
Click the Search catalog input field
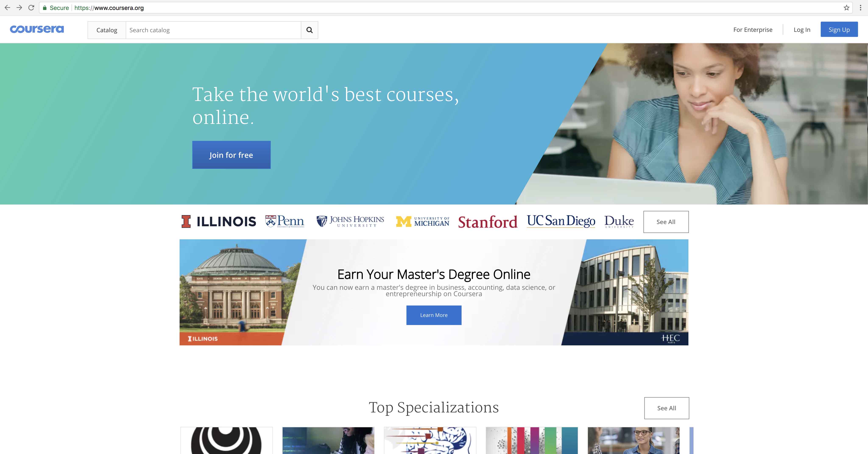(x=213, y=30)
